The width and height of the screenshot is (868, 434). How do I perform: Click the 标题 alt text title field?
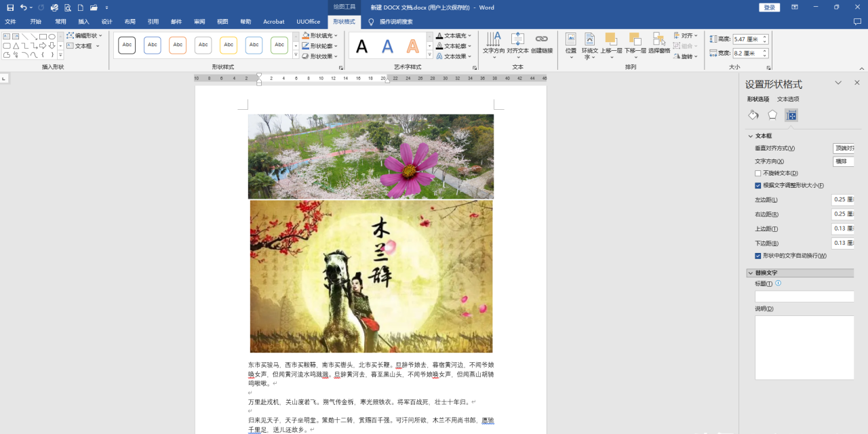804,296
